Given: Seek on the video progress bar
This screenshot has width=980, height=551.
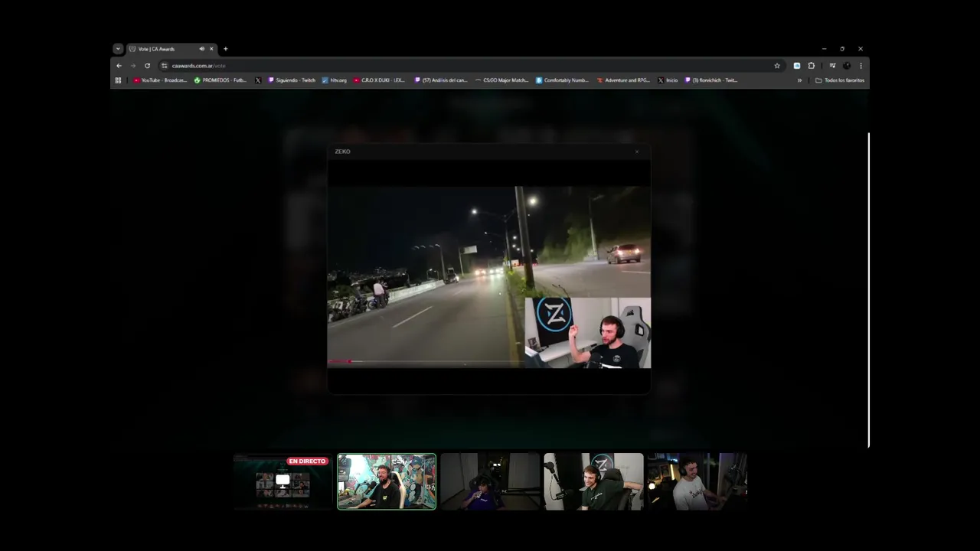Looking at the screenshot, I should point(425,361).
